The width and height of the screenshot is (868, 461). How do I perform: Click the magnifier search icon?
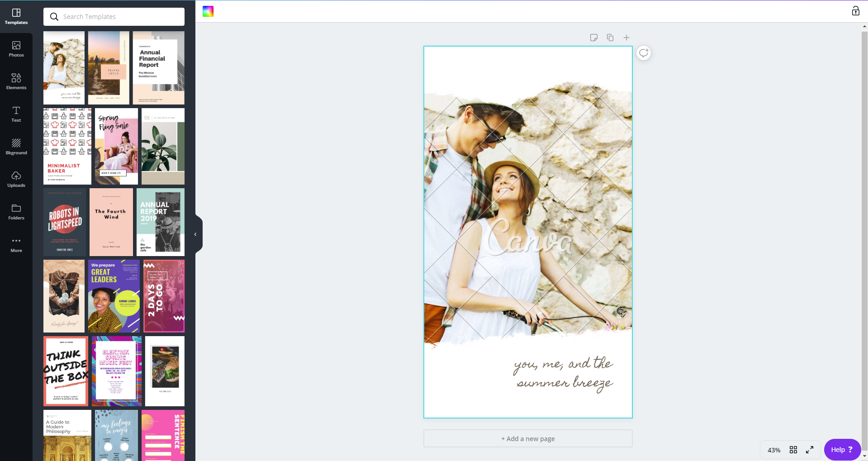54,17
